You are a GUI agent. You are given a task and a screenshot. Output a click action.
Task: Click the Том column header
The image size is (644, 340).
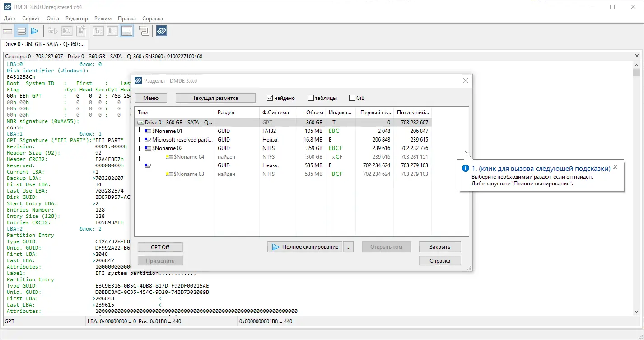click(x=175, y=113)
